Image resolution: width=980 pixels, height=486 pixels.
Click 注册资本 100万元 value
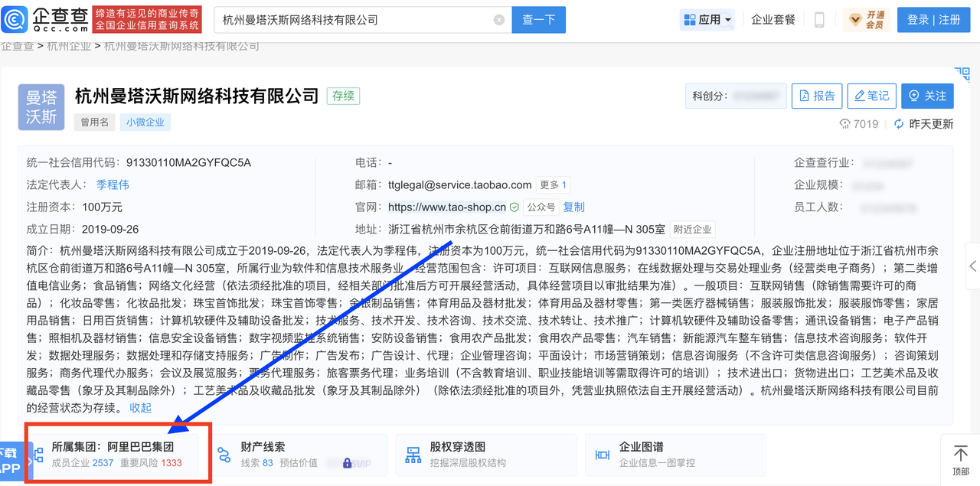pyautogui.click(x=102, y=207)
